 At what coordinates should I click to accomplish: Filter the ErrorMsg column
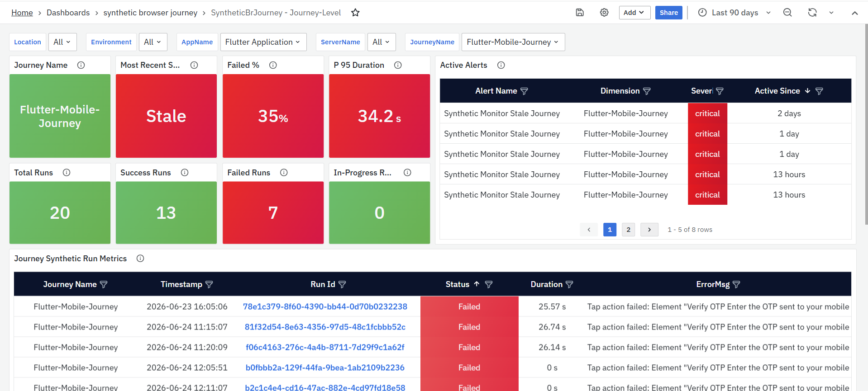pyautogui.click(x=736, y=284)
